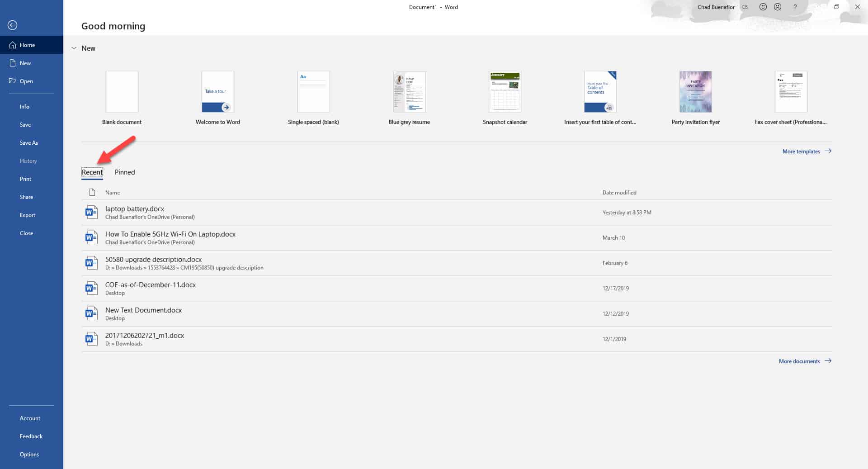Click the March 10 modified date
This screenshot has width=868, height=469.
coord(613,238)
